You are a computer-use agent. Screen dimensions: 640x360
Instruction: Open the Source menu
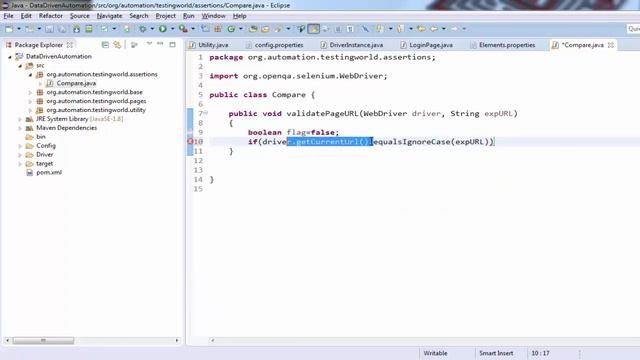tap(80, 16)
